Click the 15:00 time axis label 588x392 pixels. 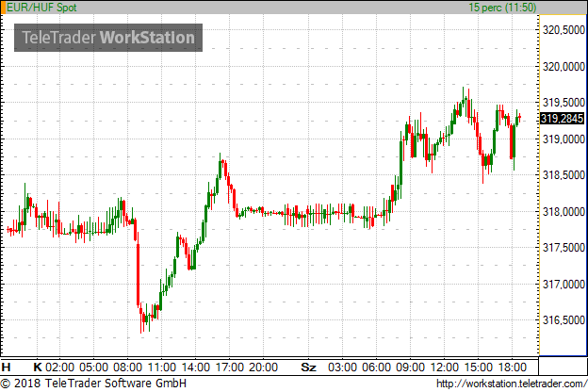[479, 367]
